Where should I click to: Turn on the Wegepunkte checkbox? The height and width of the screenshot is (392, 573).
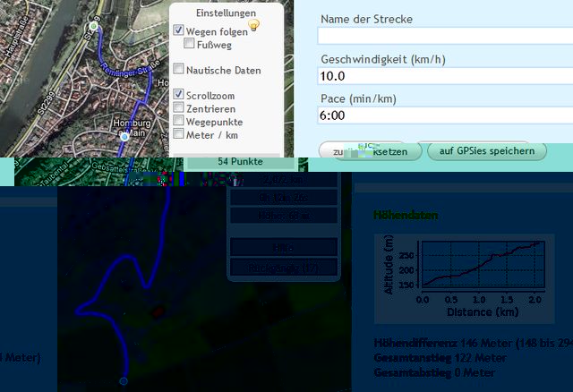click(179, 121)
